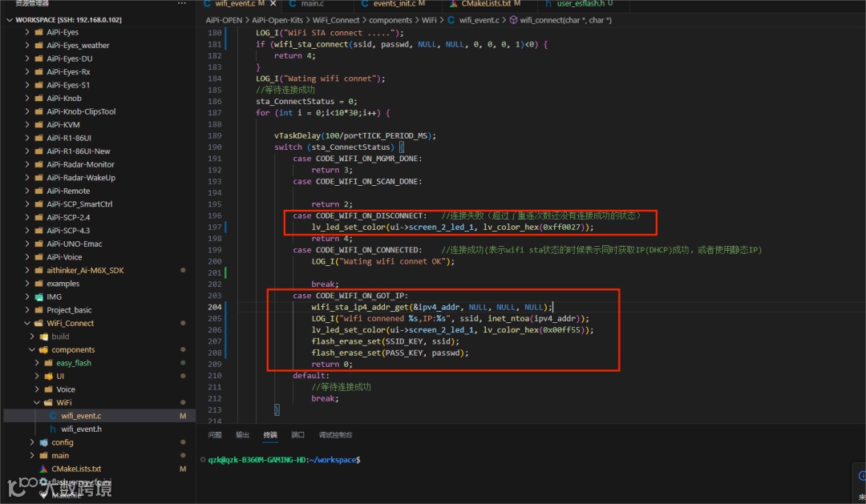Expand the easy_flash folder chevron

point(37,363)
